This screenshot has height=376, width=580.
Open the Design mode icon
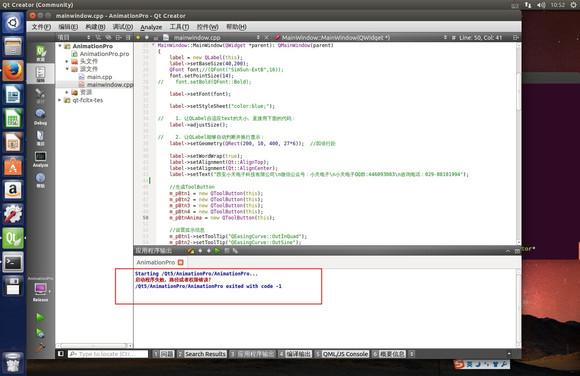point(40,95)
